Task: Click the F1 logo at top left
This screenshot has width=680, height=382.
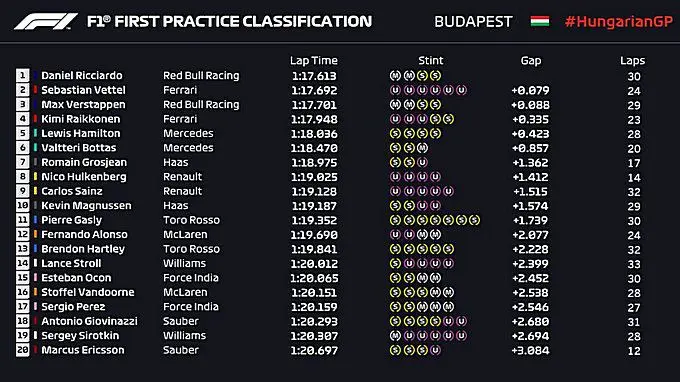Action: (46, 21)
